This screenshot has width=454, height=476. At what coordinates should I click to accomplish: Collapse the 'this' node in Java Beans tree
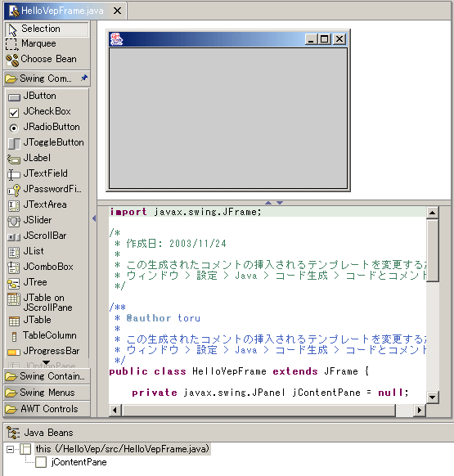(11, 449)
